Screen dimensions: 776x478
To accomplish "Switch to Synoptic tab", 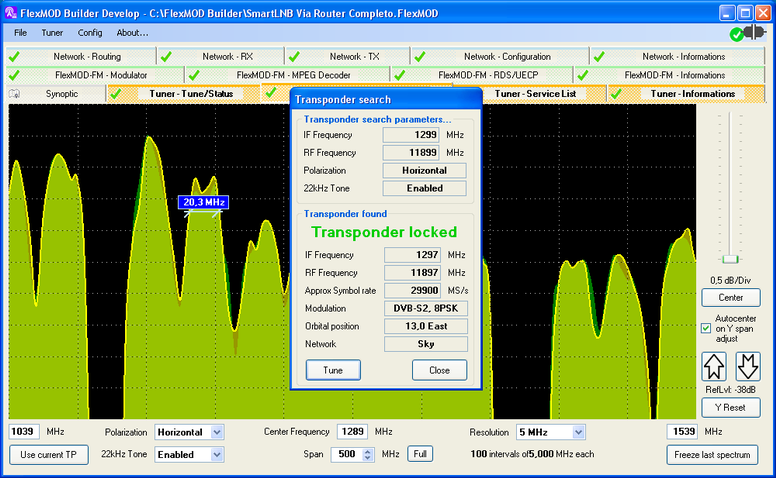I will click(56, 94).
